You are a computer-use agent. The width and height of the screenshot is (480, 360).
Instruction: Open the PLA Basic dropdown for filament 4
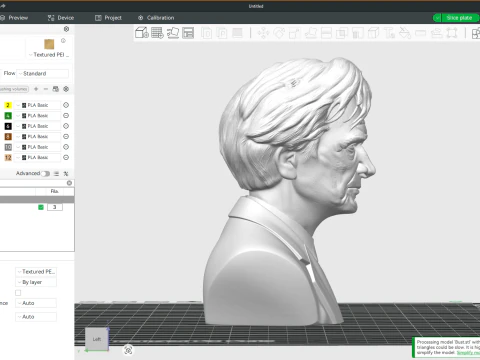coord(38,115)
